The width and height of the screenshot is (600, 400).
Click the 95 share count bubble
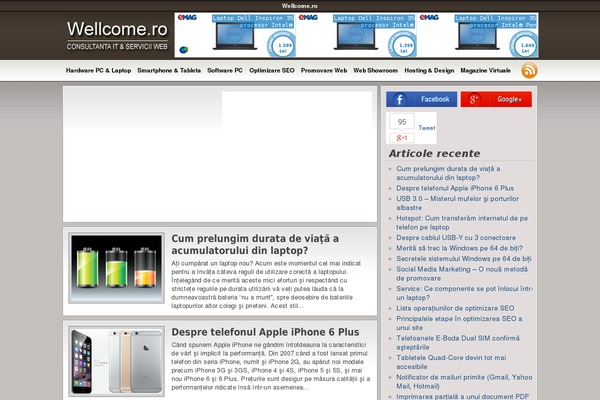point(402,122)
